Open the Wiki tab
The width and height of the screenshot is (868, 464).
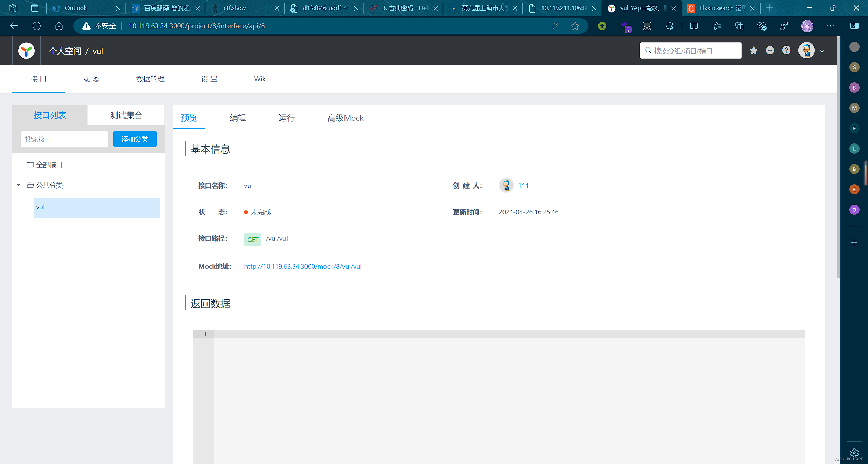pos(261,79)
